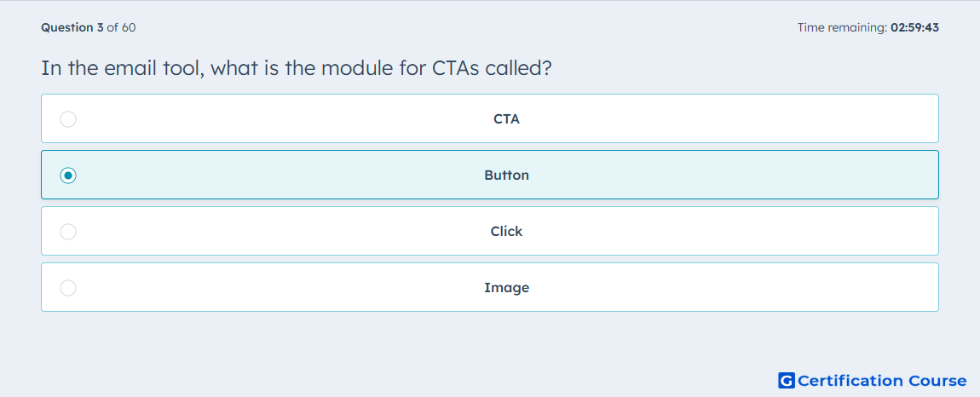
Task: Click the 'Image' answer label text
Action: point(506,288)
